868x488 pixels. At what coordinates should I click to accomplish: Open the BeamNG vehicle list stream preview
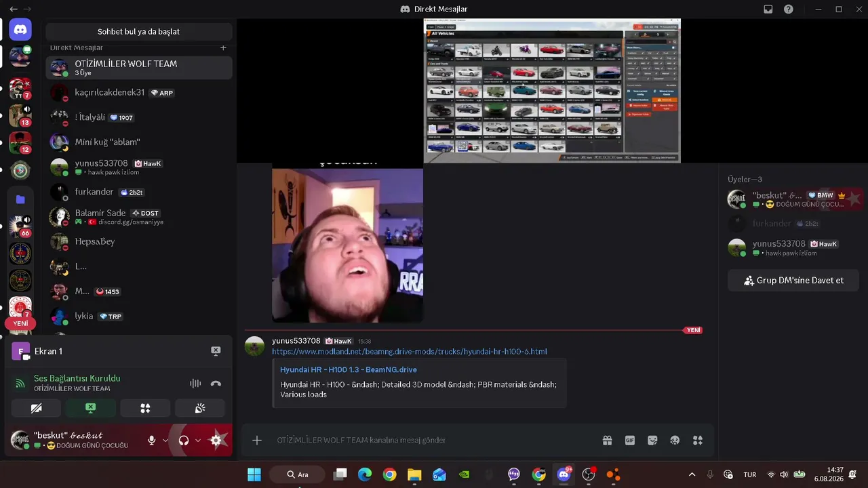[552, 91]
